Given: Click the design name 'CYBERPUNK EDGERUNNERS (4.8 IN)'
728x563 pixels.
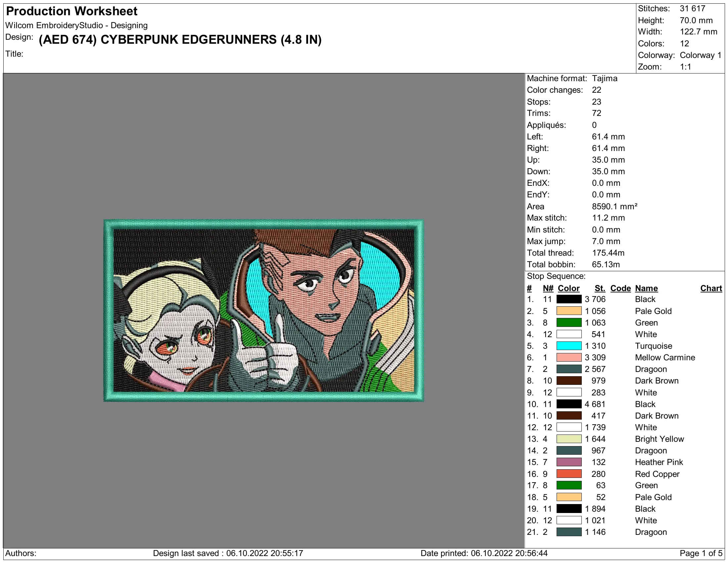Looking at the screenshot, I should click(211, 40).
